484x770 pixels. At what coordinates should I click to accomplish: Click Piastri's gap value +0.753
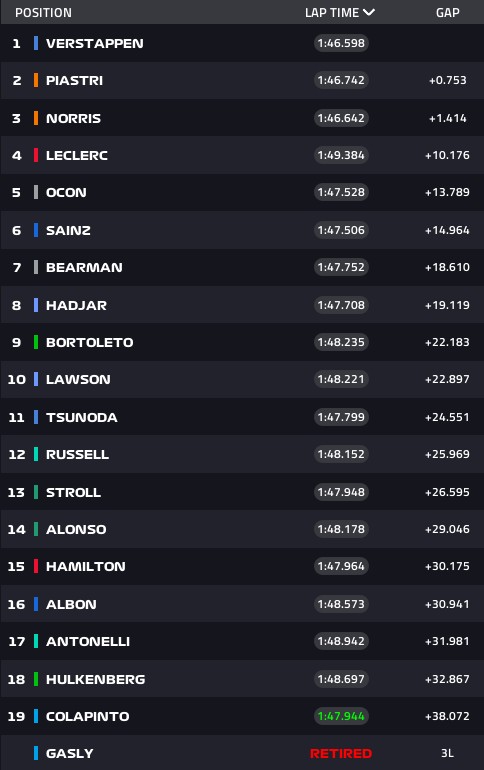point(448,80)
